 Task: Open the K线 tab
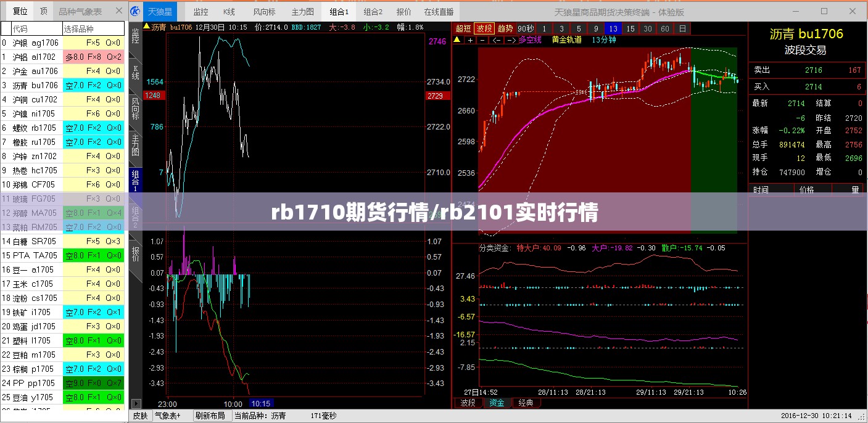click(229, 12)
